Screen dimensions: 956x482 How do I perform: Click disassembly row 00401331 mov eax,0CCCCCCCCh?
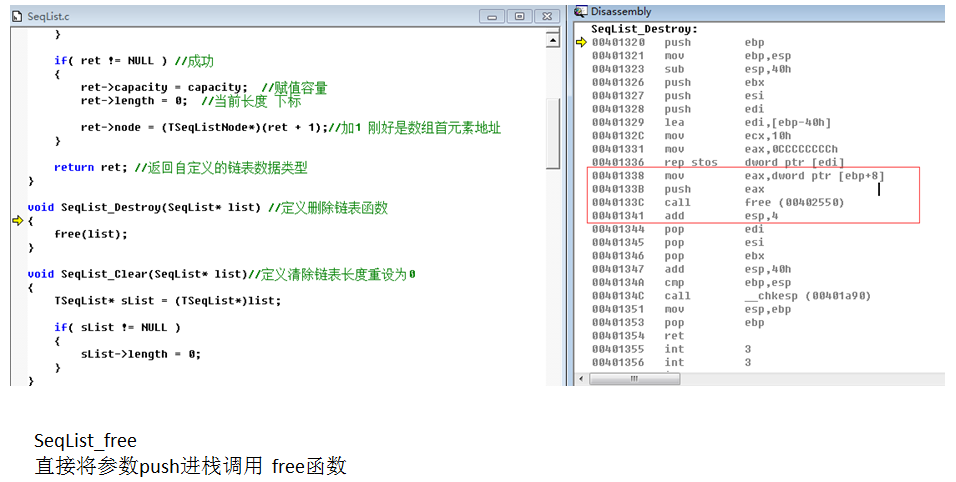pyautogui.click(x=715, y=149)
